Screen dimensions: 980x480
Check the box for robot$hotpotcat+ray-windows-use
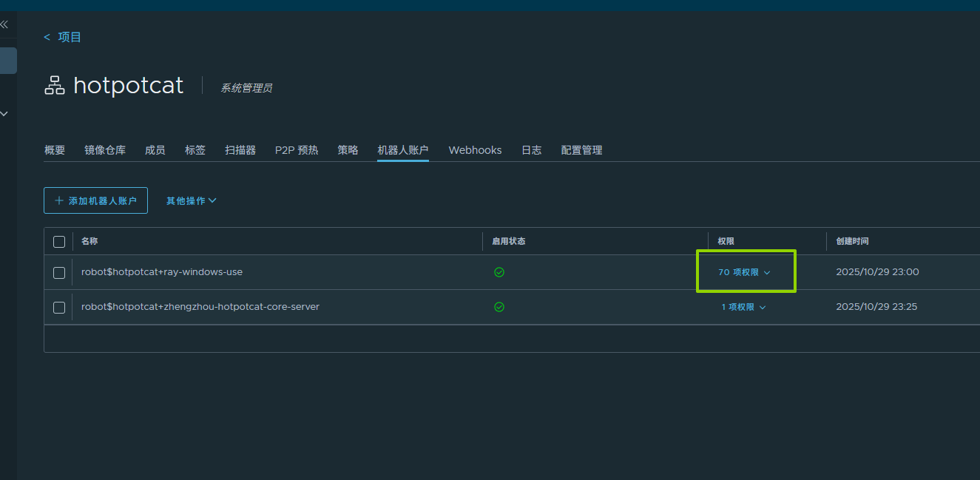(x=59, y=273)
